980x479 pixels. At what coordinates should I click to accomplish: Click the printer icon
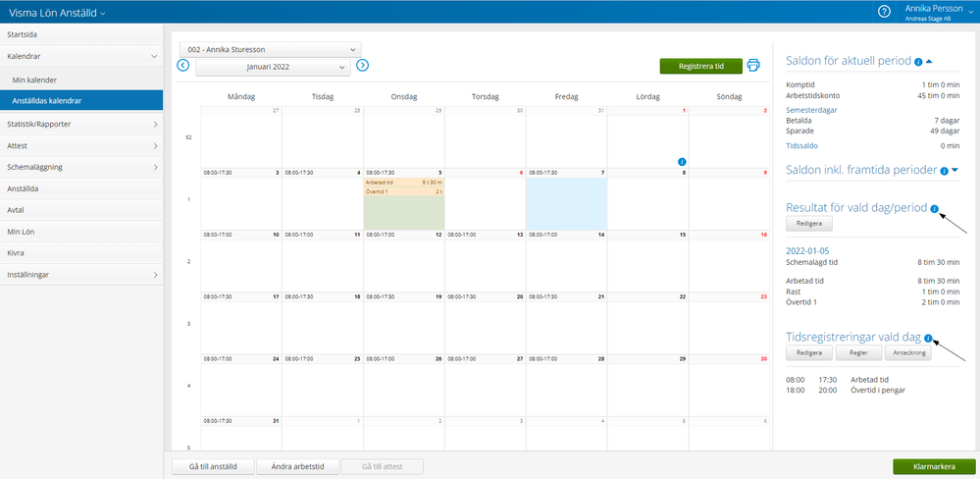pyautogui.click(x=753, y=66)
